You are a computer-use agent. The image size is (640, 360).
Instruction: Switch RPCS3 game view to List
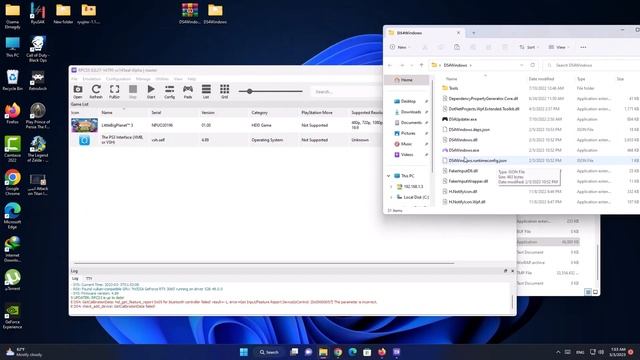(206, 91)
